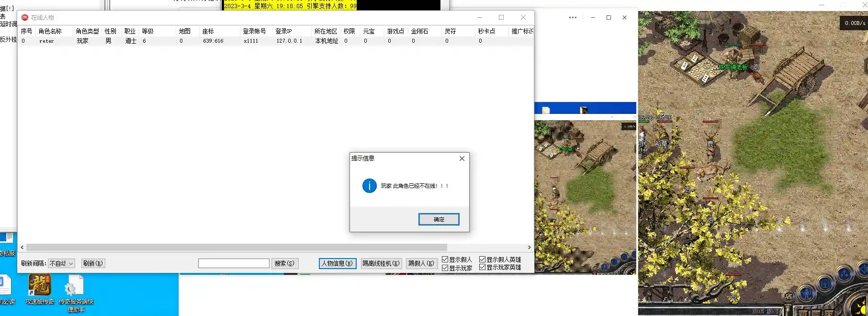Click the X button beside OUT in game
This screenshot has width=868, height=316.
pyautogui.click(x=773, y=311)
